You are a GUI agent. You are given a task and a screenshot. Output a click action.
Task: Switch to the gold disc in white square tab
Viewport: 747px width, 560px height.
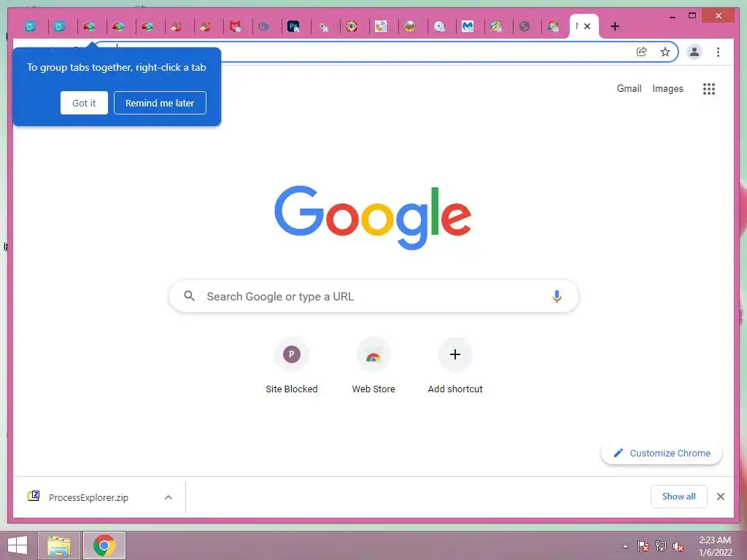pos(381,27)
